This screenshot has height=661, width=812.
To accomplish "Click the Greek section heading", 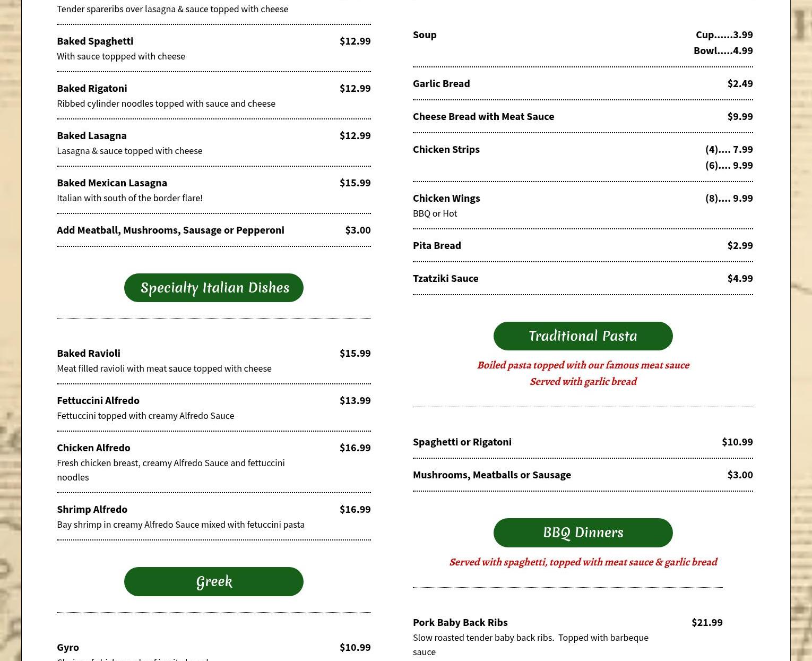I will pyautogui.click(x=214, y=581).
